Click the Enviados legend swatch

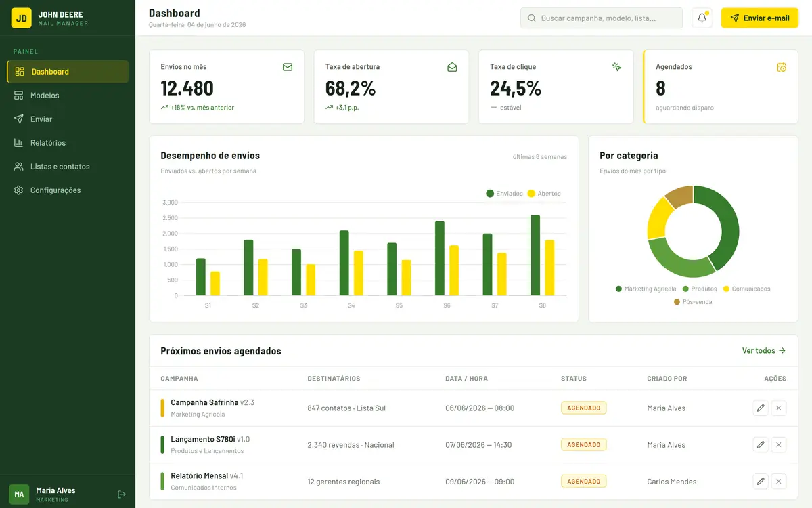pyautogui.click(x=490, y=194)
